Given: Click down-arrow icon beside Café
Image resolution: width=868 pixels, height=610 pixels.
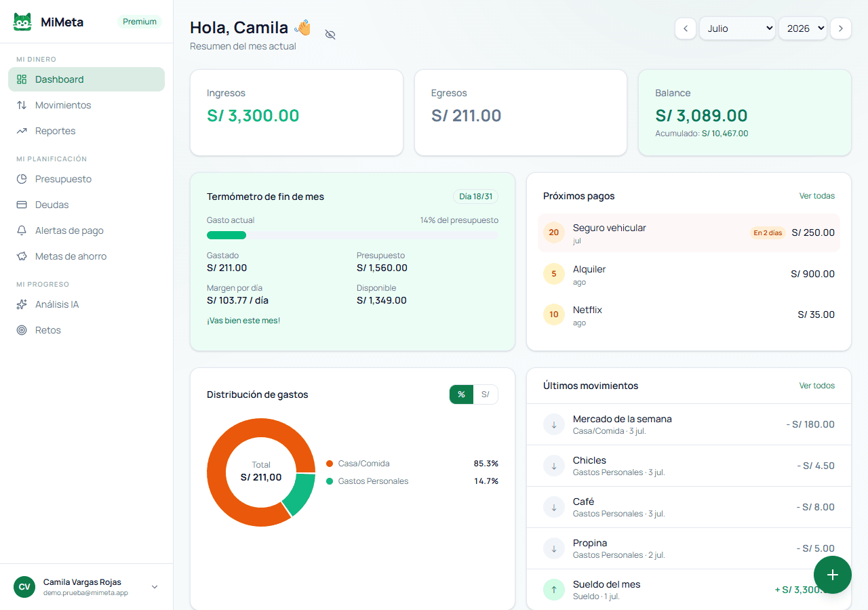Looking at the screenshot, I should point(554,507).
